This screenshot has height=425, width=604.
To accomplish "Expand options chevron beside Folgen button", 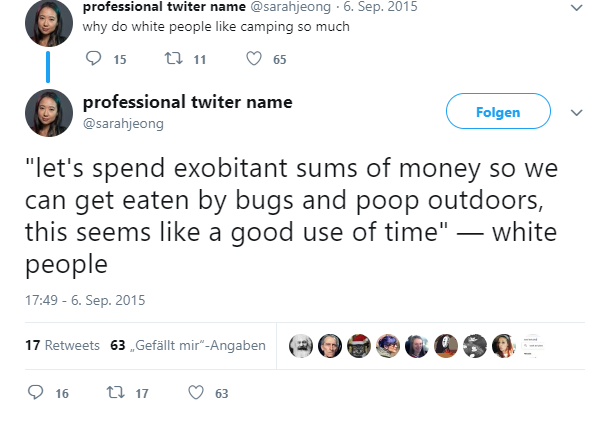I will pyautogui.click(x=576, y=113).
